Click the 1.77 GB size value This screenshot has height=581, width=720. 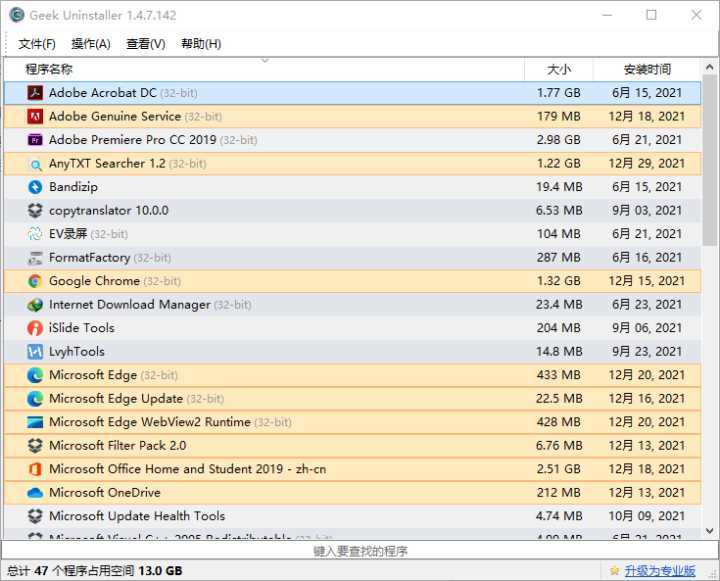coord(559,93)
